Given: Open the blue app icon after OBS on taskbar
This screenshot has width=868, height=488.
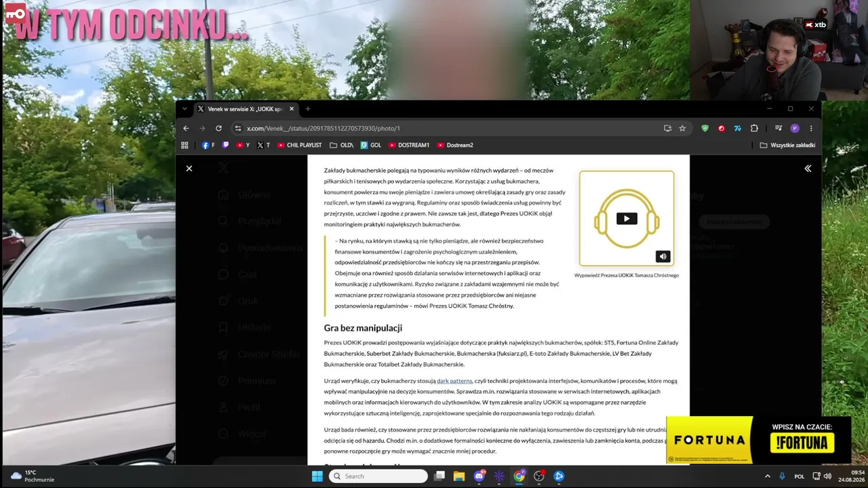Looking at the screenshot, I should coord(559,476).
